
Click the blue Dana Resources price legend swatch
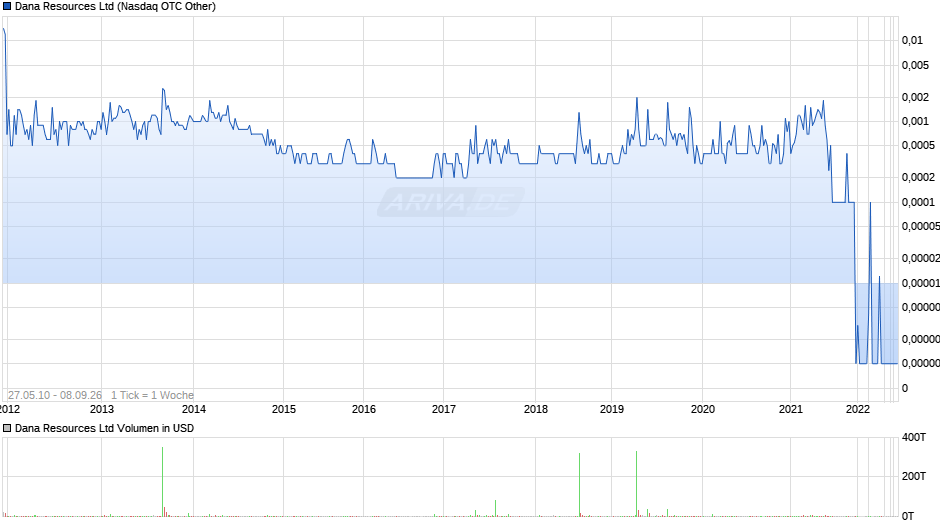tap(7, 7)
